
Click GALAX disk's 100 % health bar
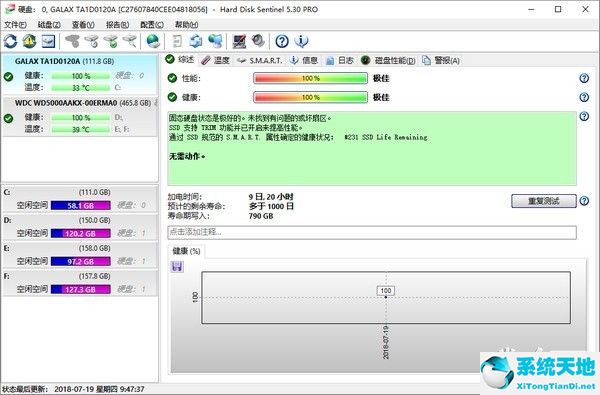tap(81, 76)
